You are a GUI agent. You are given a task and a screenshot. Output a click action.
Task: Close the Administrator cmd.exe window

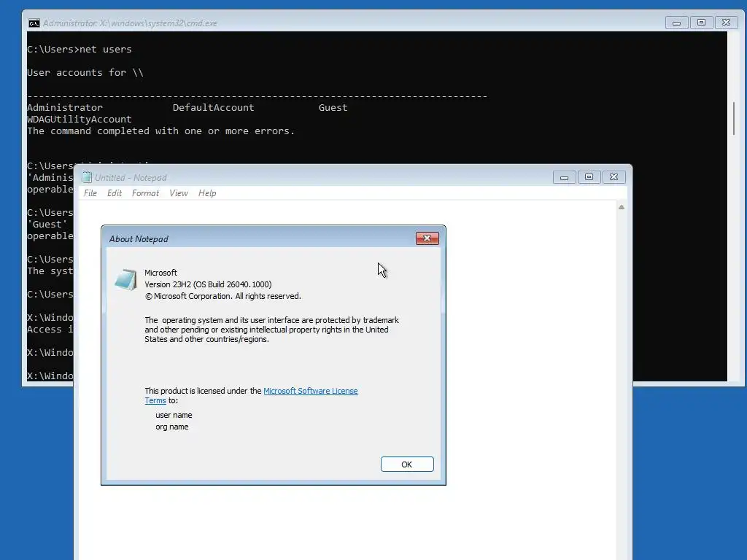point(726,23)
